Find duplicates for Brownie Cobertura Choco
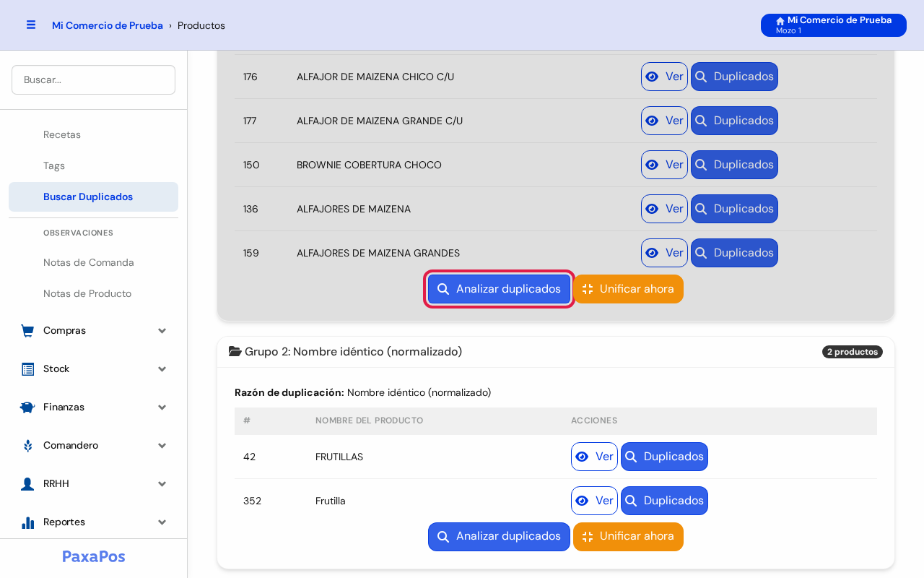The image size is (924, 578). click(x=734, y=165)
